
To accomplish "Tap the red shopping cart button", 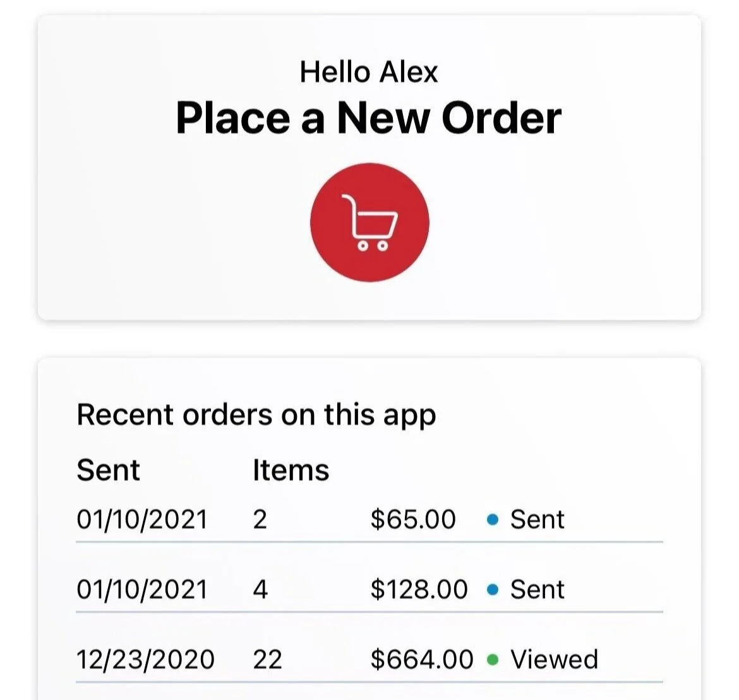I will [369, 222].
